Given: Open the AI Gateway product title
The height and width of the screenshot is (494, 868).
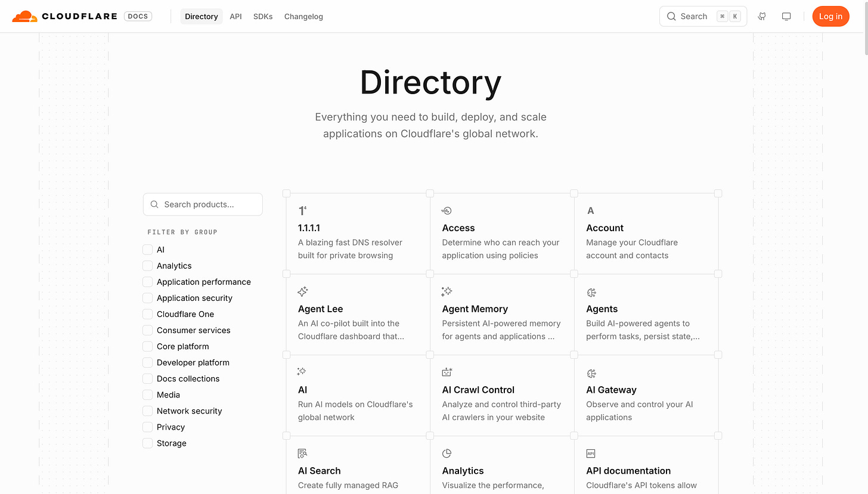Looking at the screenshot, I should 611,390.
